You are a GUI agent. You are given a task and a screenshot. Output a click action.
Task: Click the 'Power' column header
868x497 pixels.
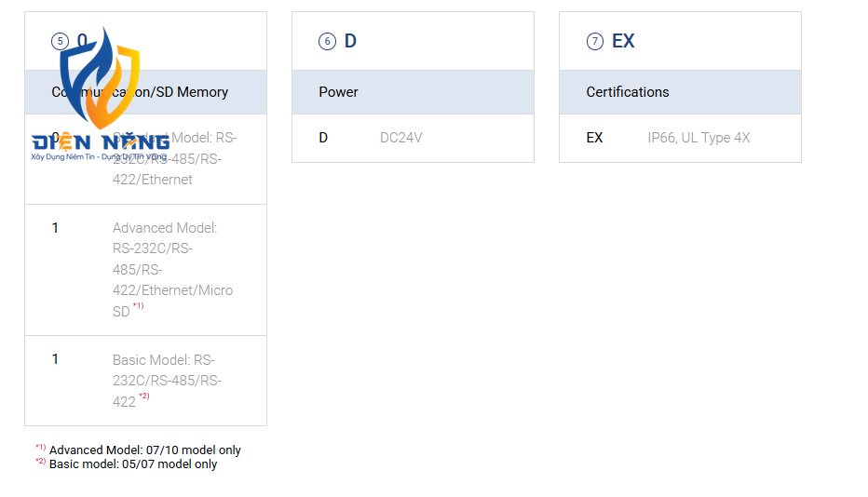(413, 92)
